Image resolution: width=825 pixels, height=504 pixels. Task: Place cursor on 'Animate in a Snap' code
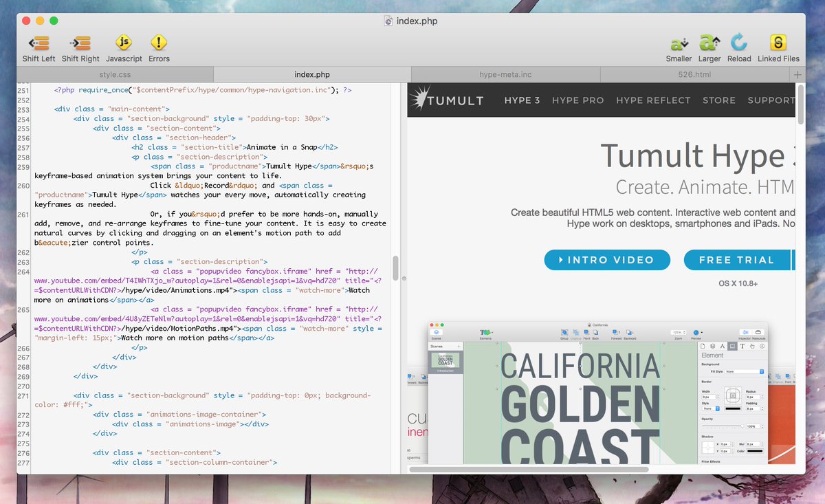(280, 147)
